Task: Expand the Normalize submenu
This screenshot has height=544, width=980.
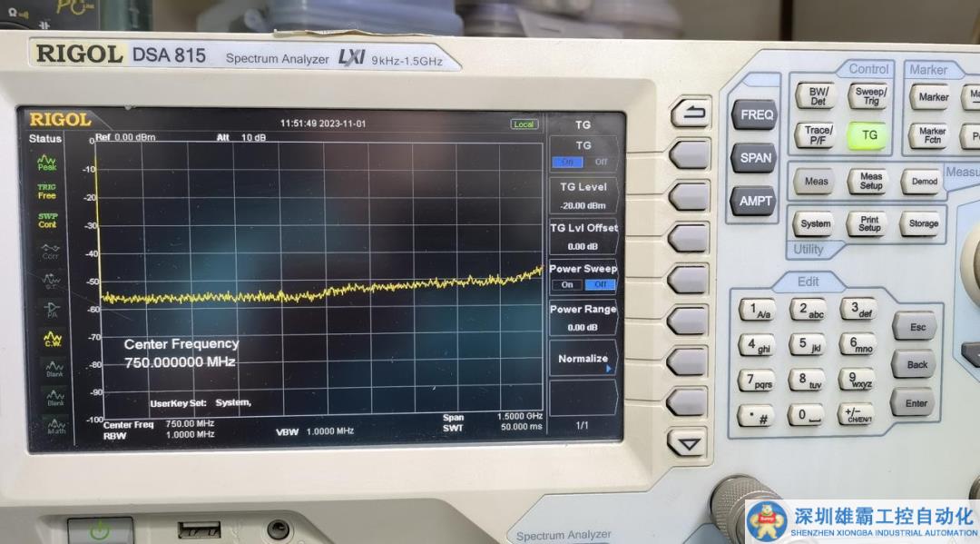Action: pos(583,360)
